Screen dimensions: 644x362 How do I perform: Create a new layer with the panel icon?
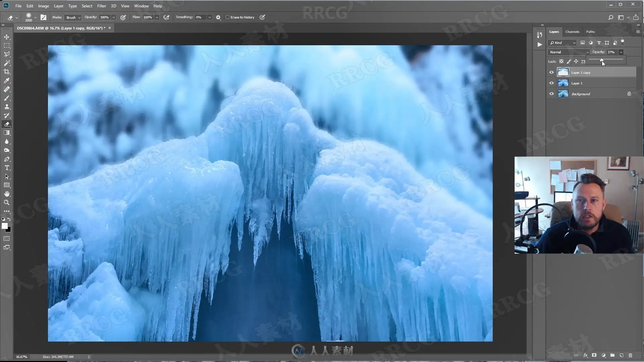(621, 355)
